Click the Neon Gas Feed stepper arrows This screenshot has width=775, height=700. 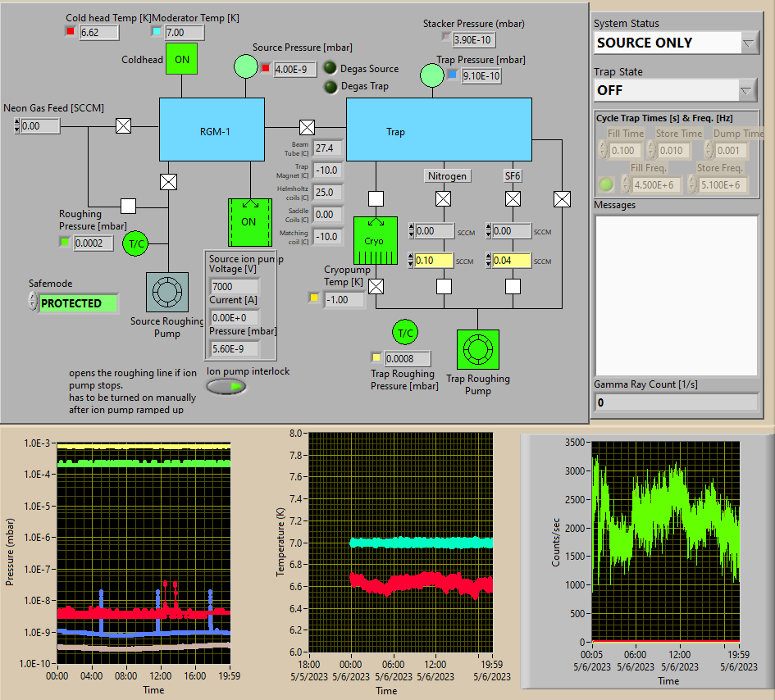(17, 126)
